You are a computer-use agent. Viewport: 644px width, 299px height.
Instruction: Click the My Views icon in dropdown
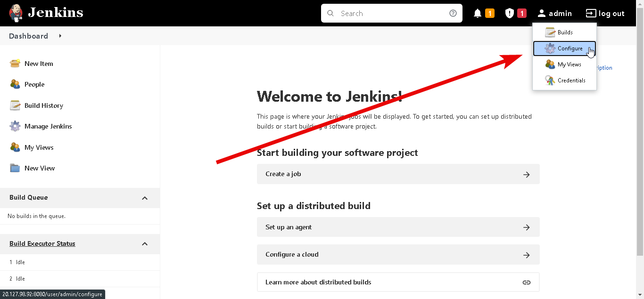(x=550, y=65)
